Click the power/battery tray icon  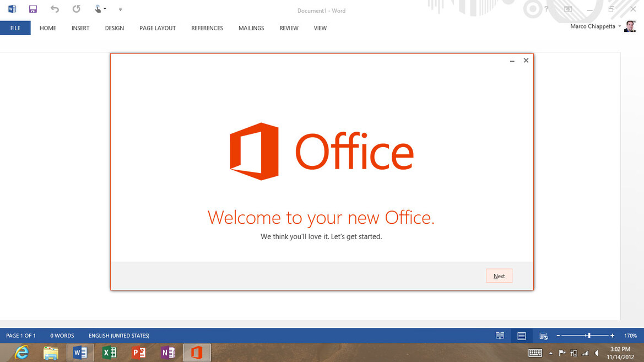[x=574, y=353]
